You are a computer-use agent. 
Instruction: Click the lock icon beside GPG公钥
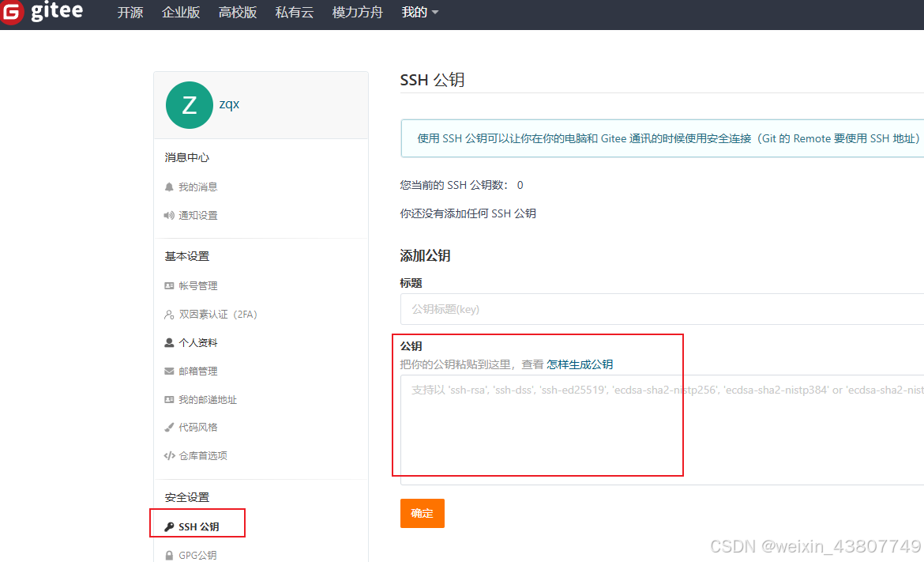(x=169, y=555)
